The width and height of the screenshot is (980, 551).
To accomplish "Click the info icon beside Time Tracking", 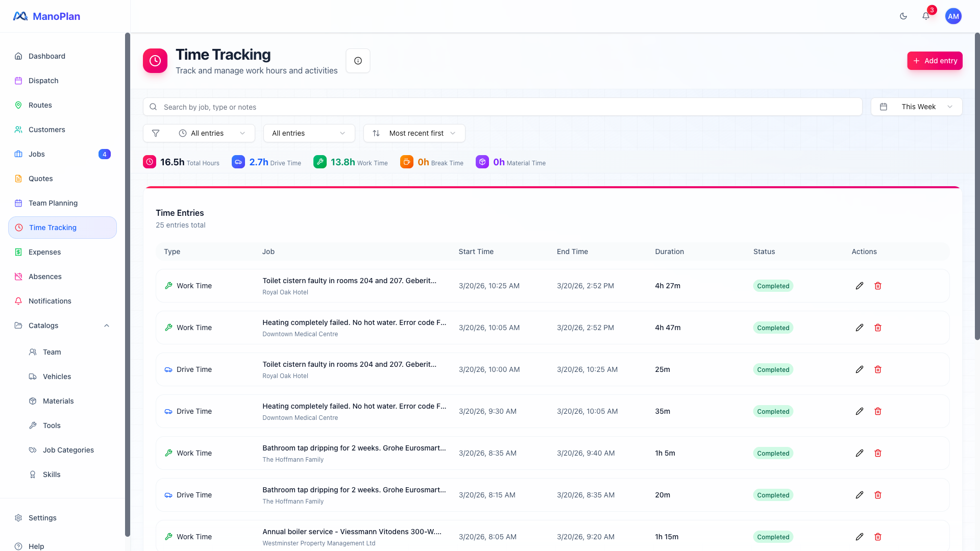I will click(358, 61).
